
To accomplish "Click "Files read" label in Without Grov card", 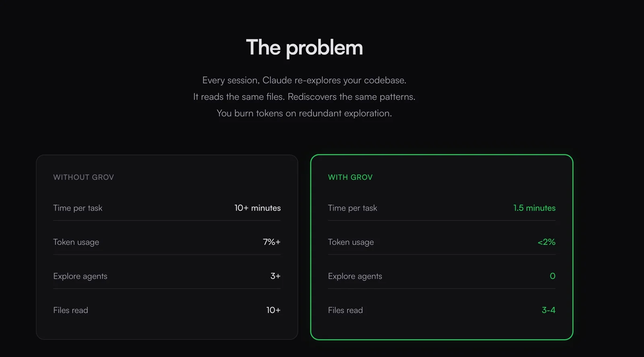I will point(70,310).
